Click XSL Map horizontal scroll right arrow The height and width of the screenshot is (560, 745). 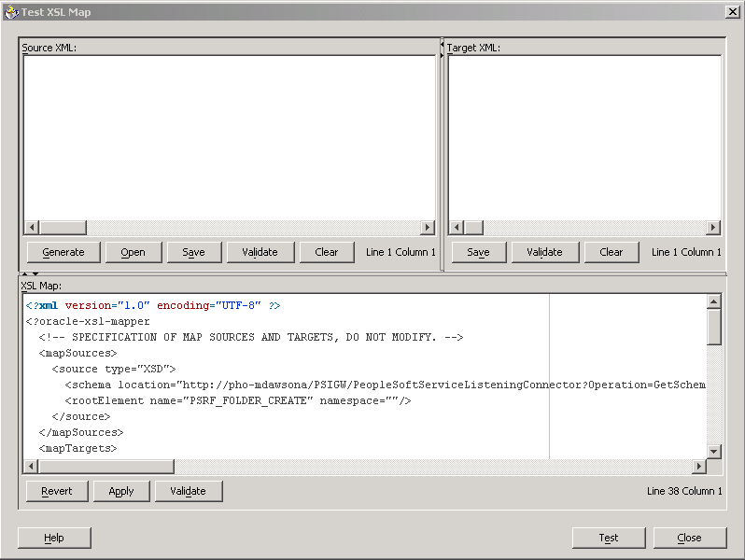[x=698, y=467]
